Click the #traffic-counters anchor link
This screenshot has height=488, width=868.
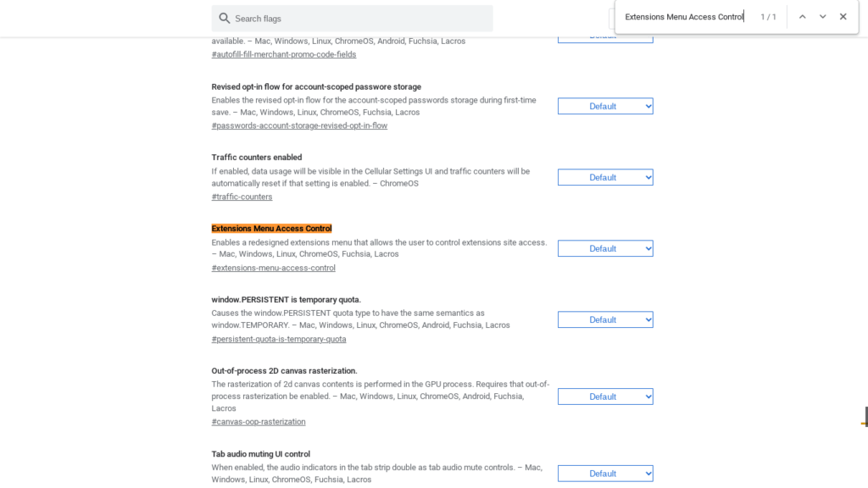242,197
